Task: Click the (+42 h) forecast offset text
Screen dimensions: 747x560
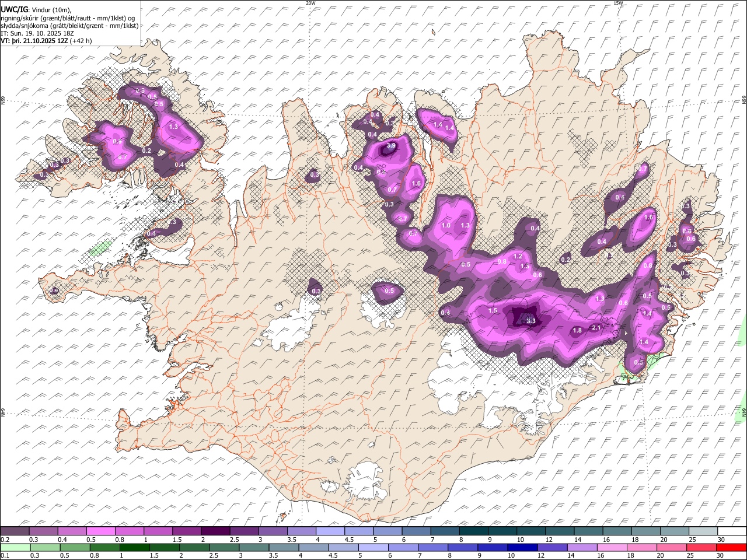Action: pos(81,41)
